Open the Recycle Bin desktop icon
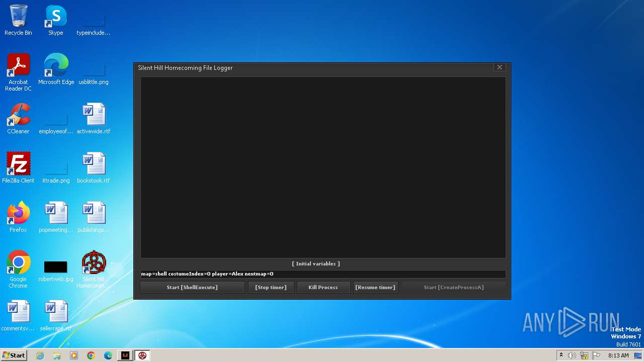Screen dimensions: 644x362 (x=18, y=20)
